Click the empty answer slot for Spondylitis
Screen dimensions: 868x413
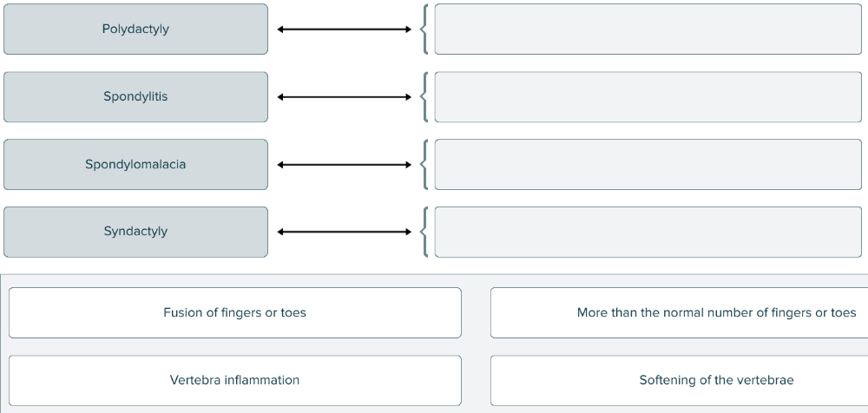click(648, 97)
